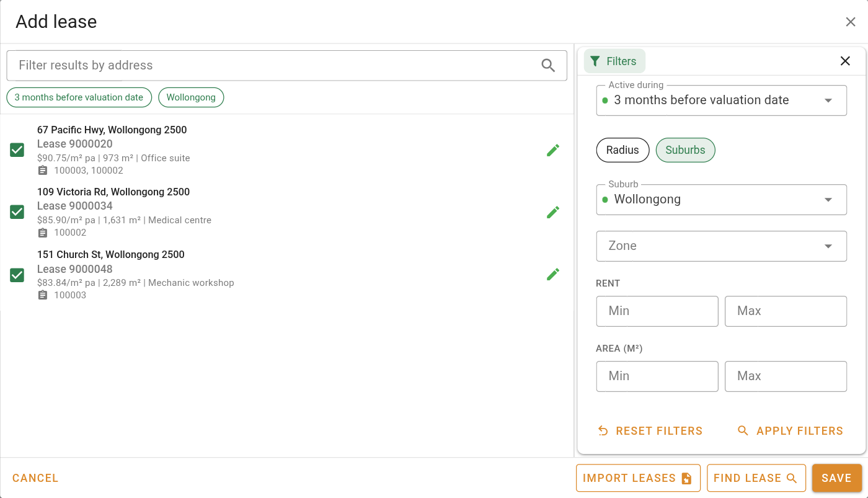
Task: Click the Import Leases button
Action: (638, 478)
